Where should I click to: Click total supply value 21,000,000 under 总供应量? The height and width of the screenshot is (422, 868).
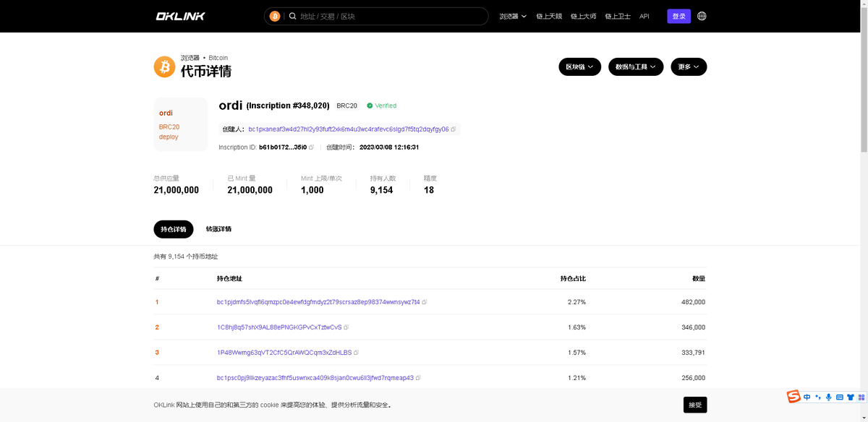click(x=176, y=190)
